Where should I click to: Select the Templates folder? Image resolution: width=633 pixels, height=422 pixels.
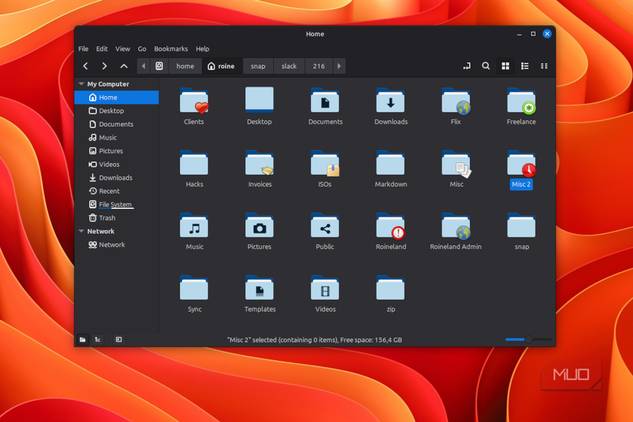click(260, 294)
